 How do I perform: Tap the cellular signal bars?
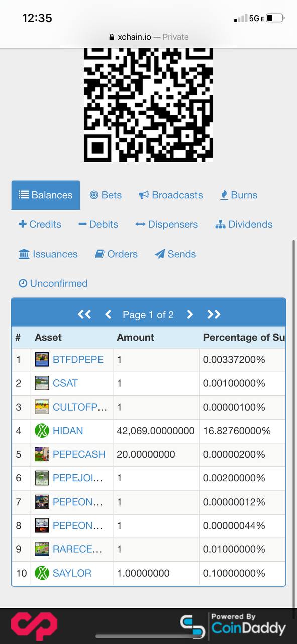pyautogui.click(x=241, y=19)
